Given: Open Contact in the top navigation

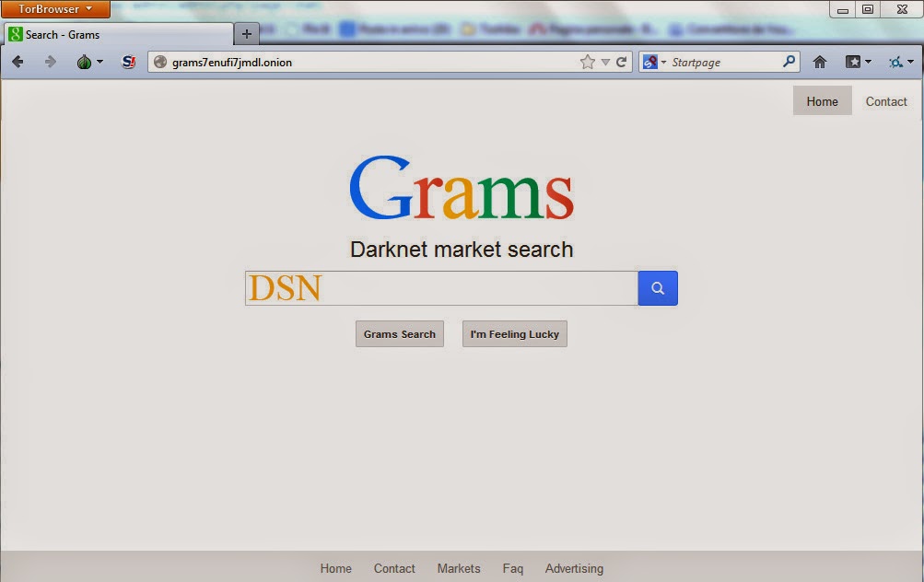Looking at the screenshot, I should pyautogui.click(x=885, y=101).
